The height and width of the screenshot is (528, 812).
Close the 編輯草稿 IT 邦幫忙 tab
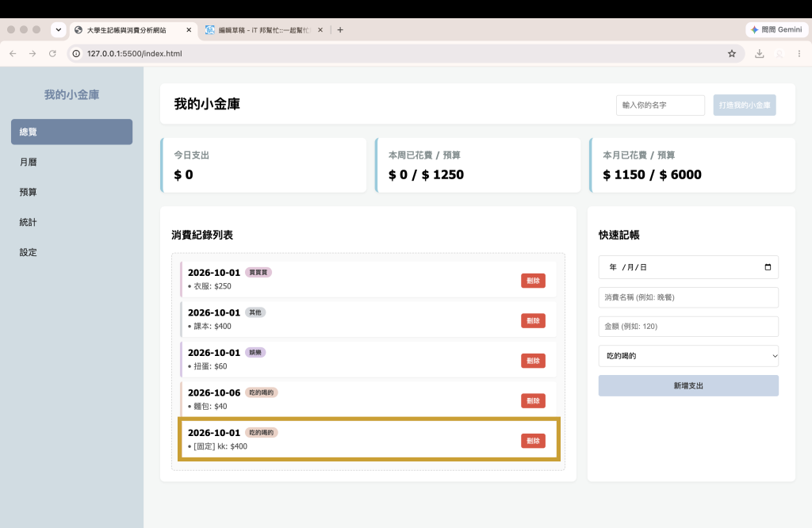click(x=320, y=30)
